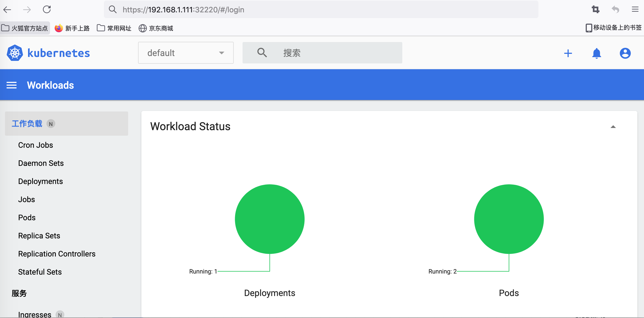The width and height of the screenshot is (644, 318).
Task: Click the green Deployments status circle
Action: [x=269, y=219]
